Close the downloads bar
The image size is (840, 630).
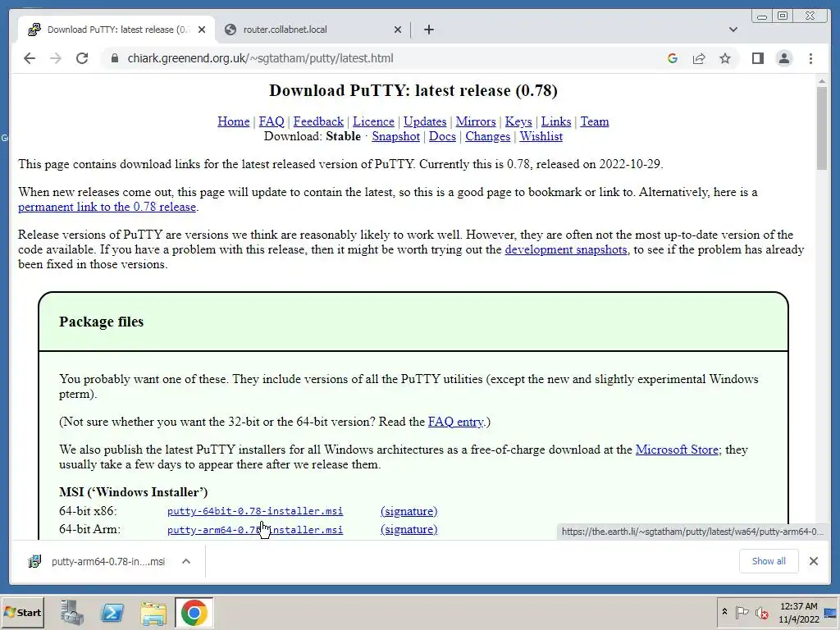813,561
